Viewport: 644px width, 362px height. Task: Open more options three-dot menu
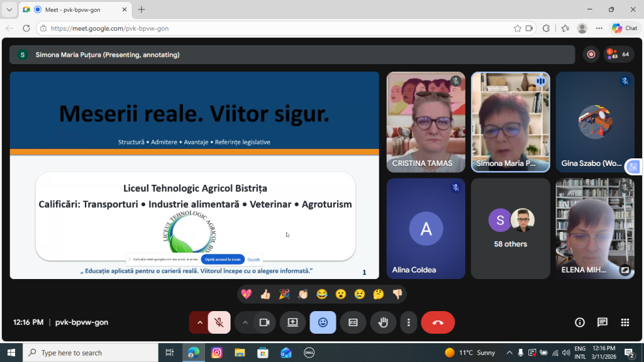click(x=409, y=322)
